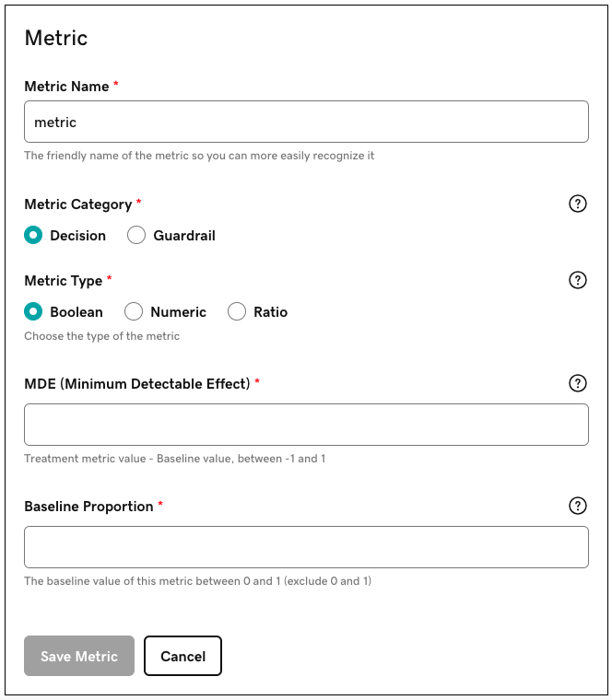Select the Decision metric category
This screenshot has width=612, height=700.
(x=33, y=235)
